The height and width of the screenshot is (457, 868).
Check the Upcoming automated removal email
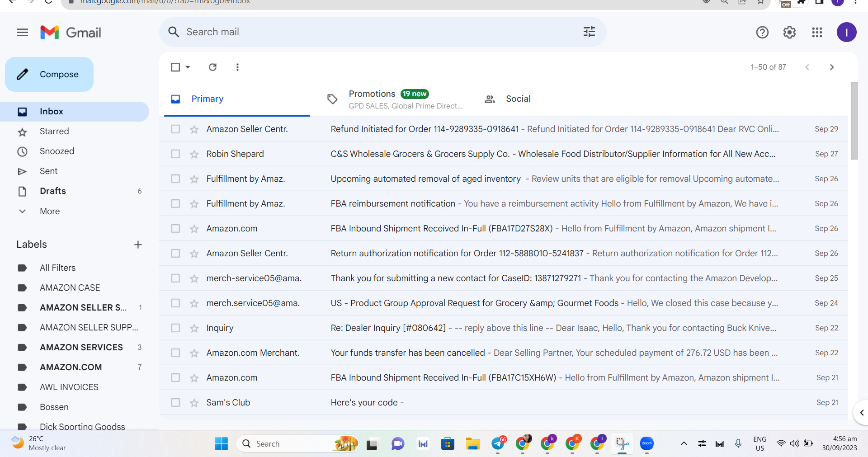click(x=175, y=179)
